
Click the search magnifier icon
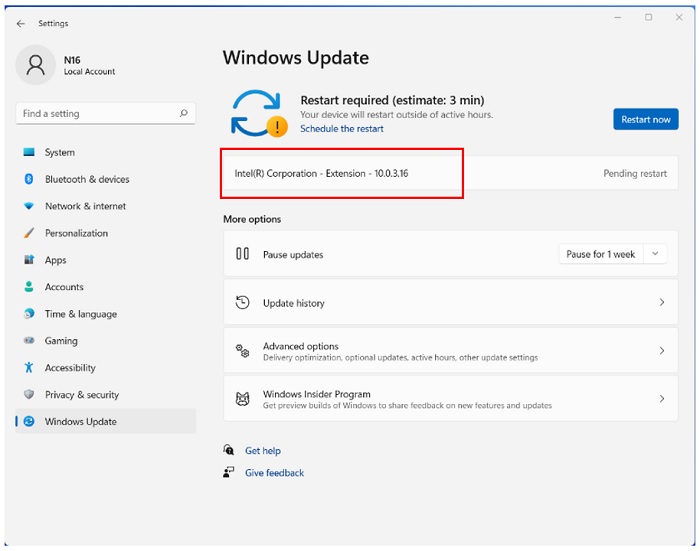pos(183,113)
